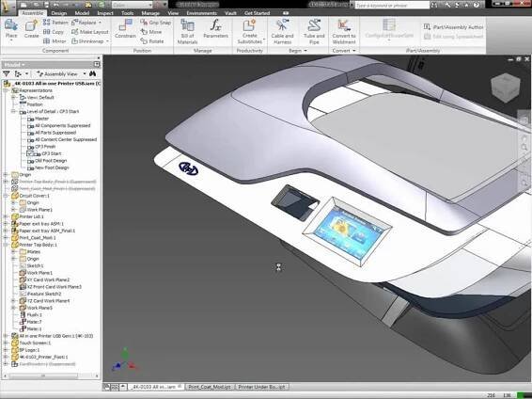Expand the Printer Lid:1 node
This screenshot has height=399, width=532.
[6, 216]
